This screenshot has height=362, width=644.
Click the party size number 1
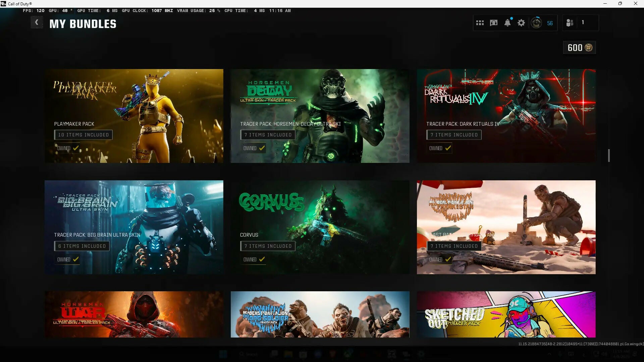click(583, 22)
